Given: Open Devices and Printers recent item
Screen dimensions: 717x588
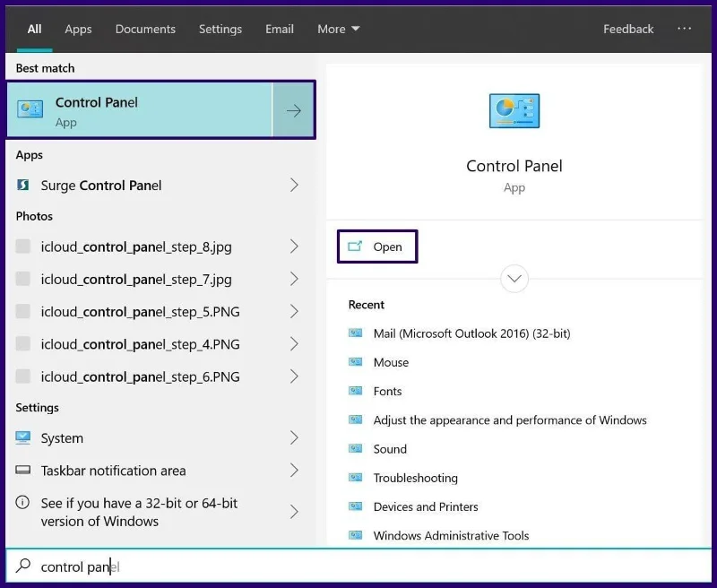Looking at the screenshot, I should 425,506.
